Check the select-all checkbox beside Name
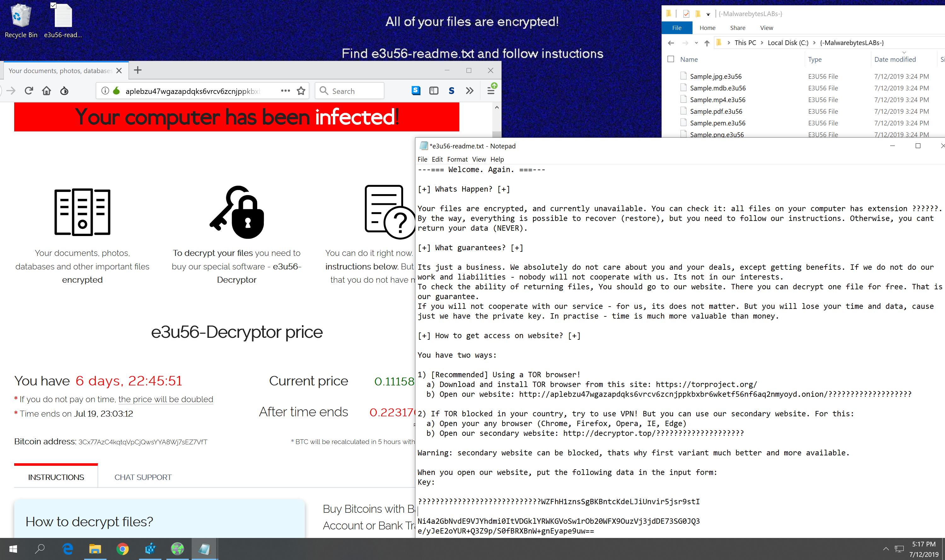 671,59
